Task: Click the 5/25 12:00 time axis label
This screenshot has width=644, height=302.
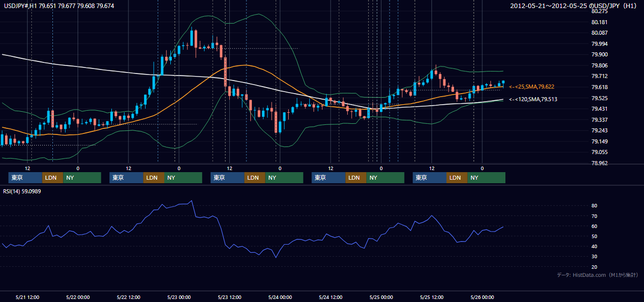Action: click(431, 297)
